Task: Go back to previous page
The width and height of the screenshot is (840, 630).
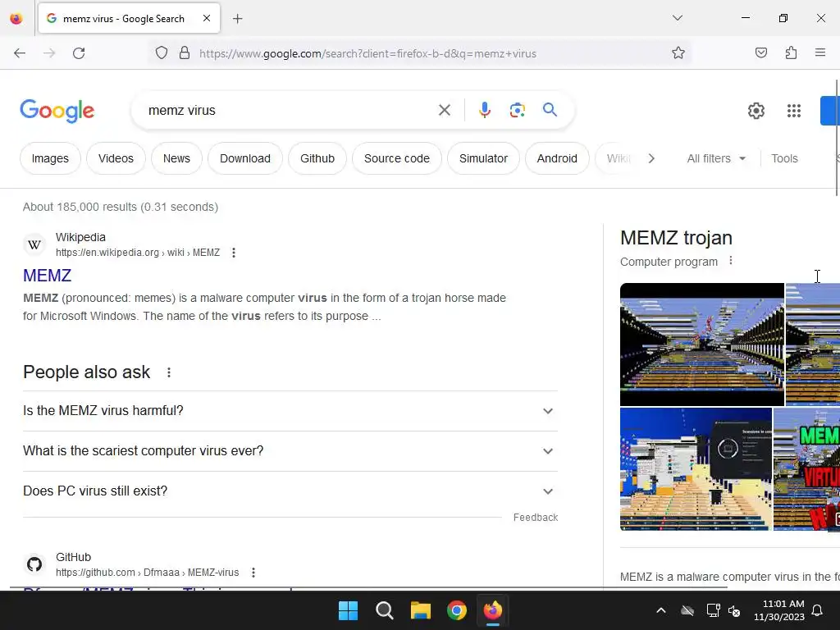Action: pyautogui.click(x=20, y=53)
